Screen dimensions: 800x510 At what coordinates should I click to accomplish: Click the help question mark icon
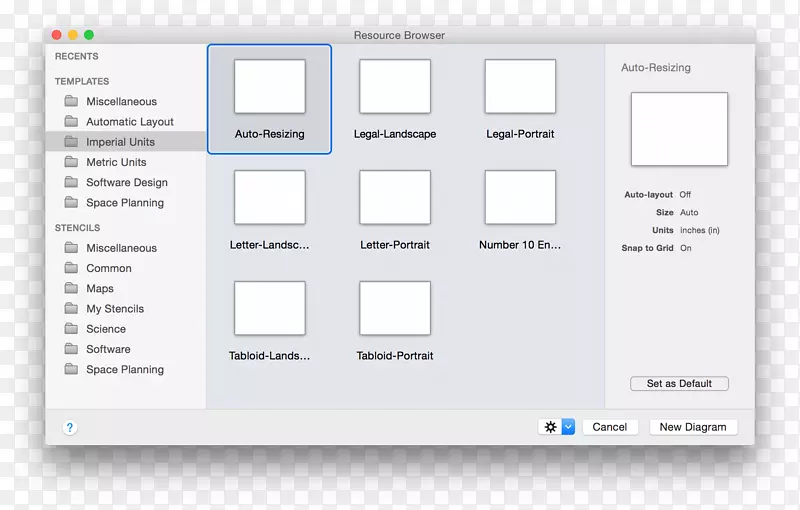[69, 427]
